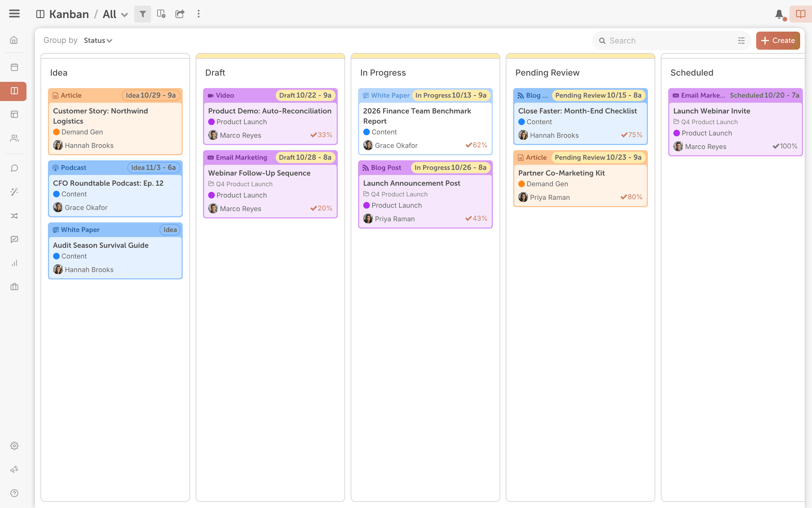Click Webinar Follow-Up Sequence title

[259, 173]
